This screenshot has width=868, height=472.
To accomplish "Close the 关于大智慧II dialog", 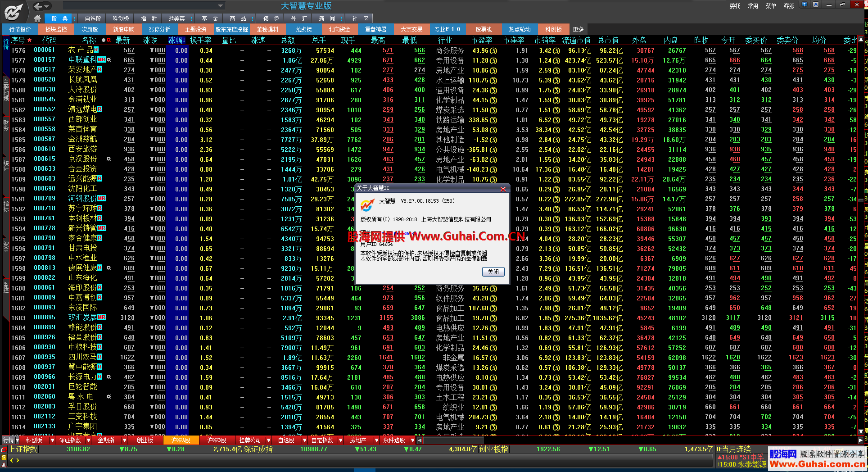I will [503, 189].
